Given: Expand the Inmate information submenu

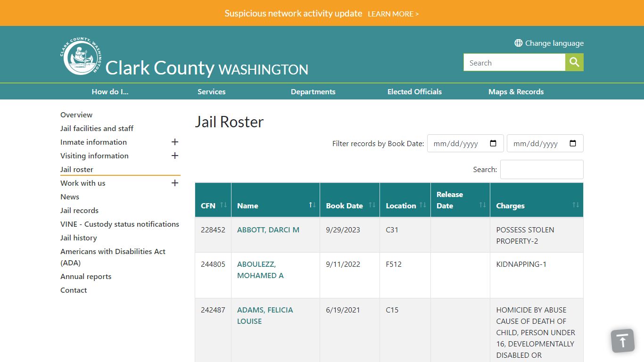Looking at the screenshot, I should point(175,142).
